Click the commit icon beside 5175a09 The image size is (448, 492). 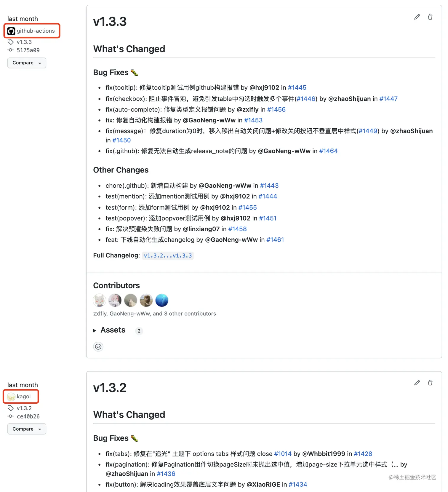pyautogui.click(x=11, y=50)
